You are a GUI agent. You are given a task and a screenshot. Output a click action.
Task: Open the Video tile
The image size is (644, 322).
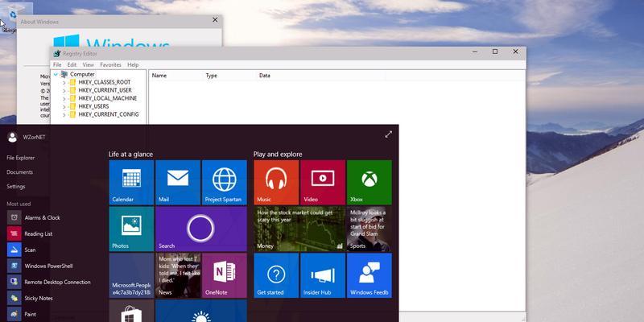pos(323,183)
